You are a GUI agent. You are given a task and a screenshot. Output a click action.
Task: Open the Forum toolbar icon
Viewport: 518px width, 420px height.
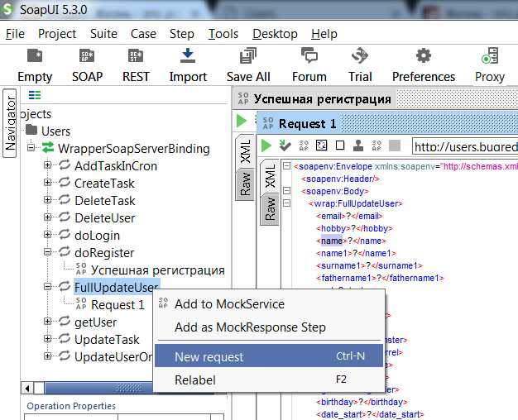(309, 55)
